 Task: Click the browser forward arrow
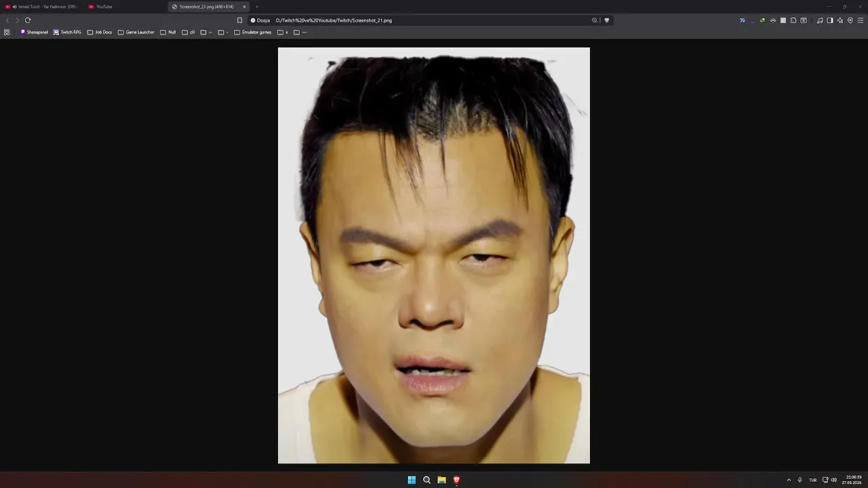click(18, 20)
